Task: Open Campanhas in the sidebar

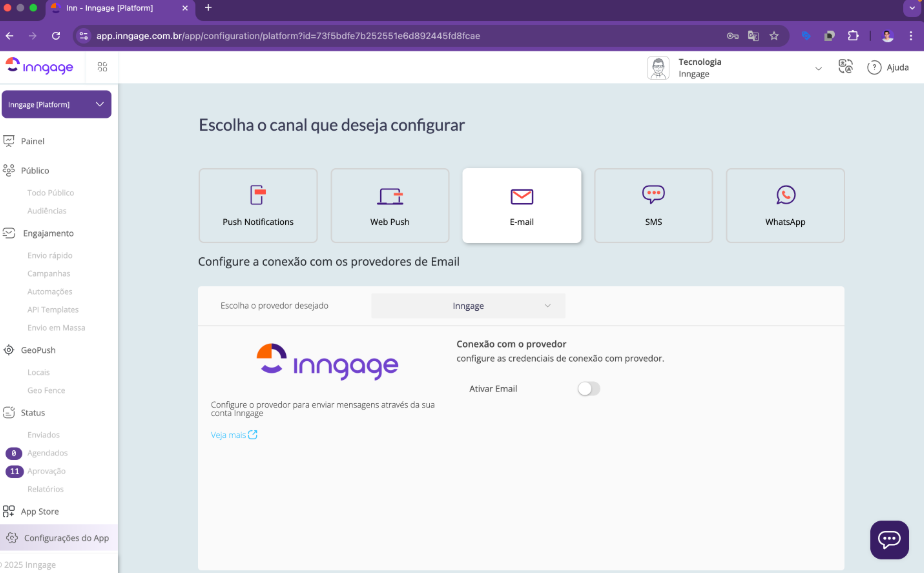Action: pyautogui.click(x=48, y=274)
